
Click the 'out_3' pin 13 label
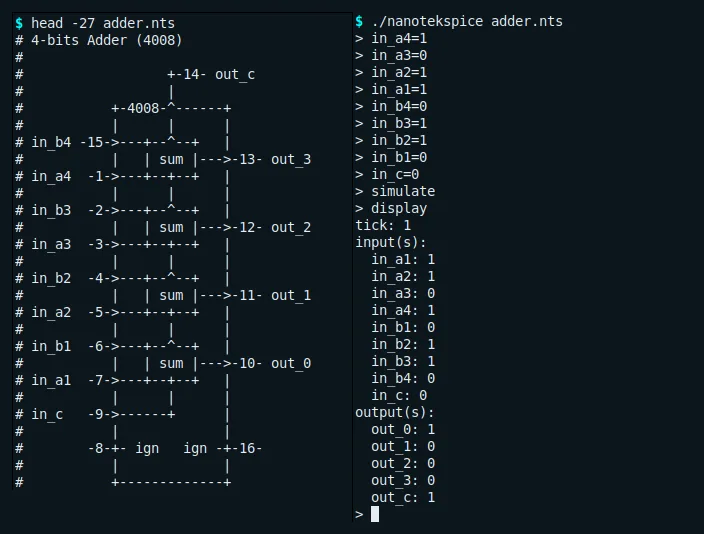pyautogui.click(x=291, y=159)
